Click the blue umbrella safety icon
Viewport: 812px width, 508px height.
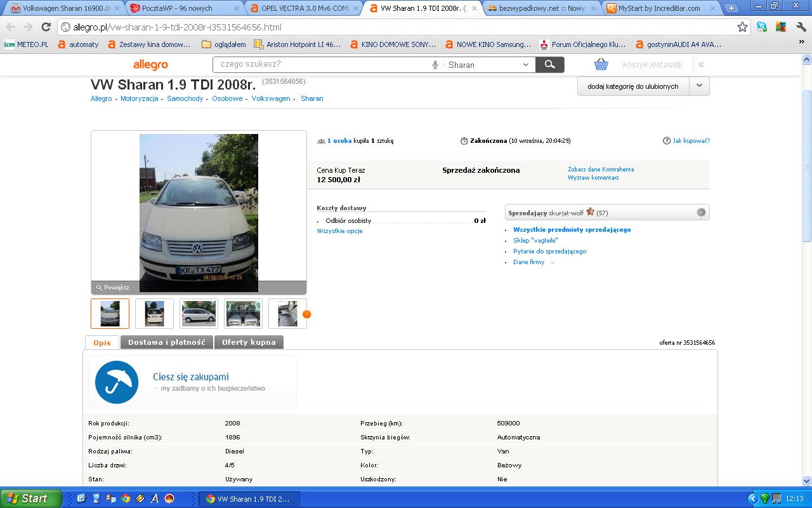tap(117, 382)
